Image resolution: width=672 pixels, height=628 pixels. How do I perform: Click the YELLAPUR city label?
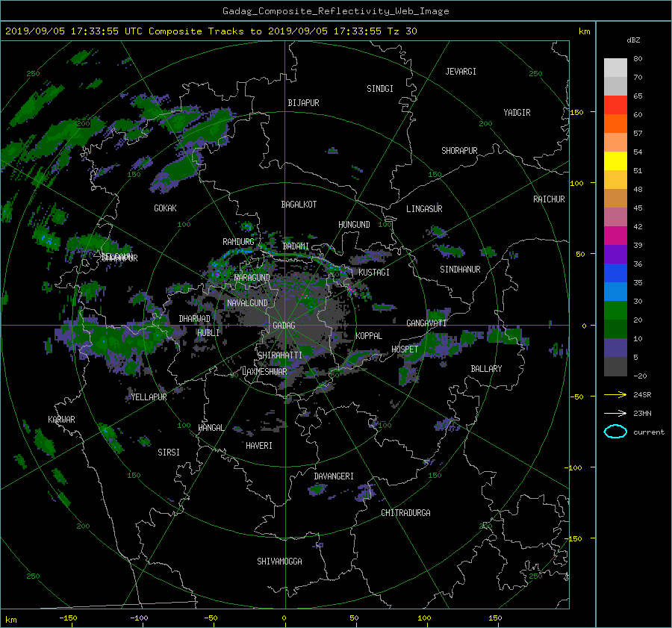pyautogui.click(x=149, y=397)
